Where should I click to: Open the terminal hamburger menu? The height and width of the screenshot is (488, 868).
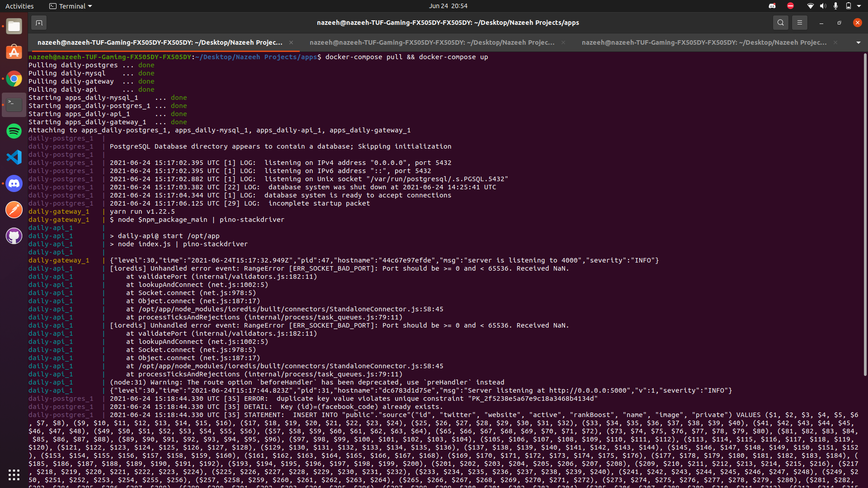[799, 23]
